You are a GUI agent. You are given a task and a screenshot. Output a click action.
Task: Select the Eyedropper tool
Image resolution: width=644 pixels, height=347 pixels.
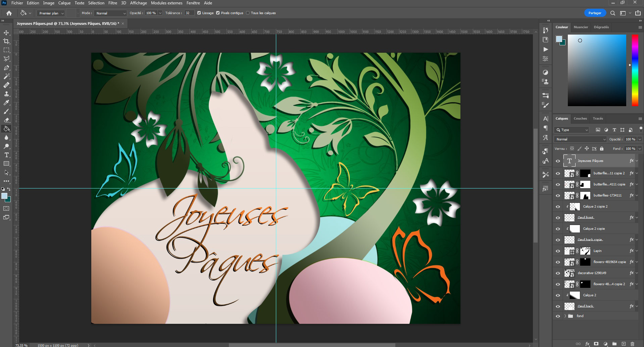click(x=6, y=102)
